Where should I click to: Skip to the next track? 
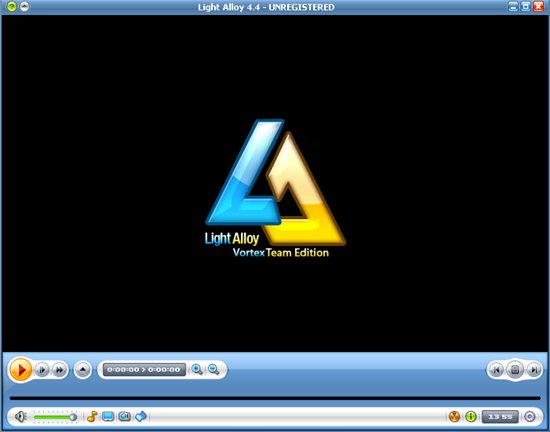tap(534, 370)
